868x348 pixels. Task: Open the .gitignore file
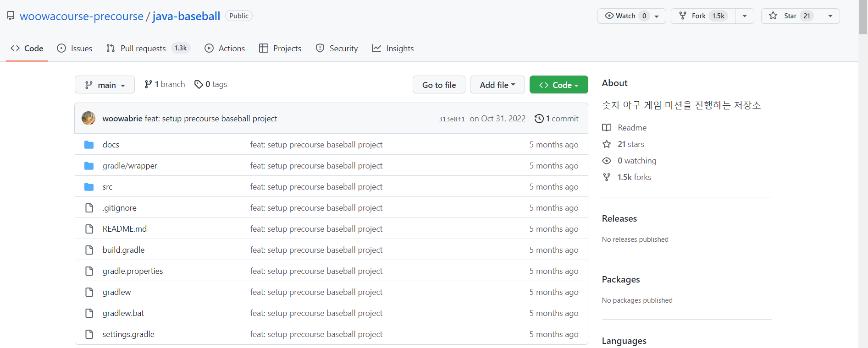click(x=120, y=208)
